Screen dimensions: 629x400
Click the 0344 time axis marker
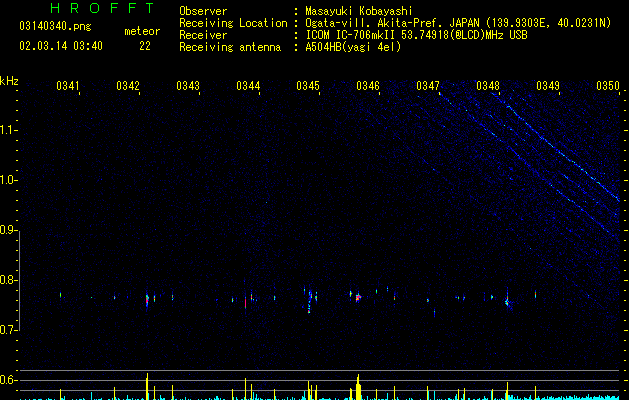[x=248, y=86]
